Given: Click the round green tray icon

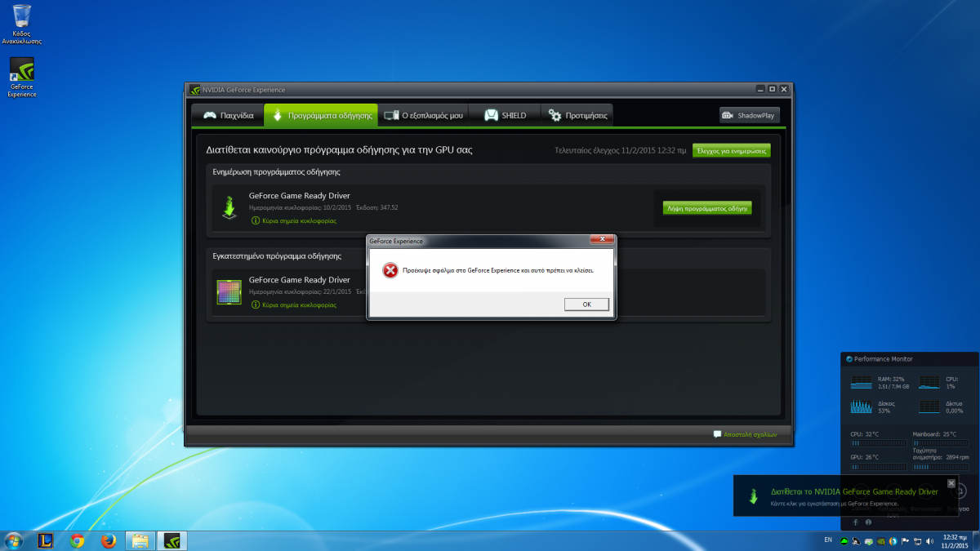Looking at the screenshot, I should click(x=844, y=541).
